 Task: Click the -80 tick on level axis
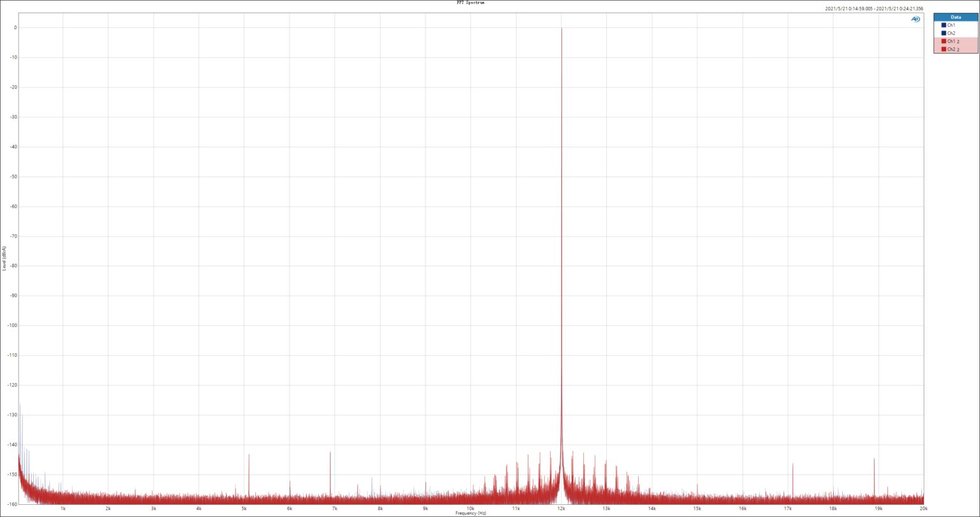pos(13,266)
